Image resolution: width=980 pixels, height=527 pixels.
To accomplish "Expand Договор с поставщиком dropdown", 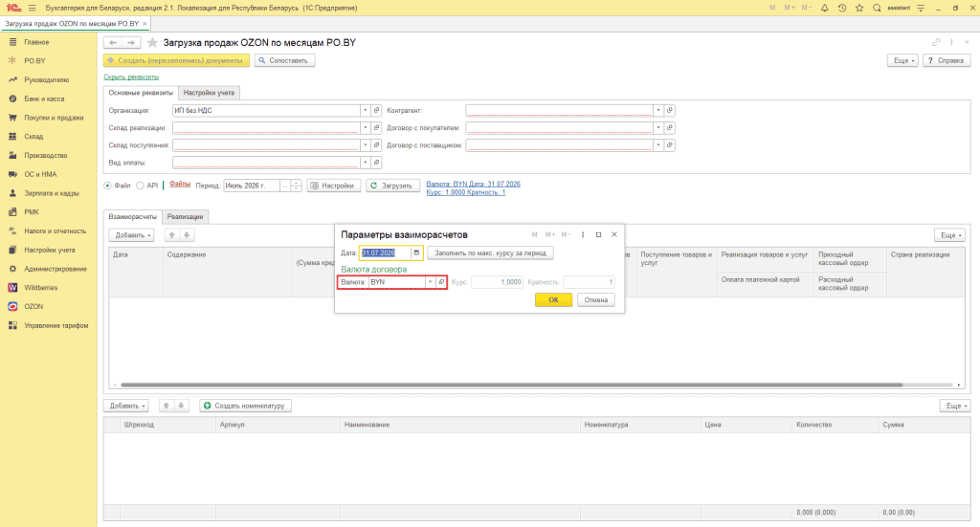I will (658, 144).
